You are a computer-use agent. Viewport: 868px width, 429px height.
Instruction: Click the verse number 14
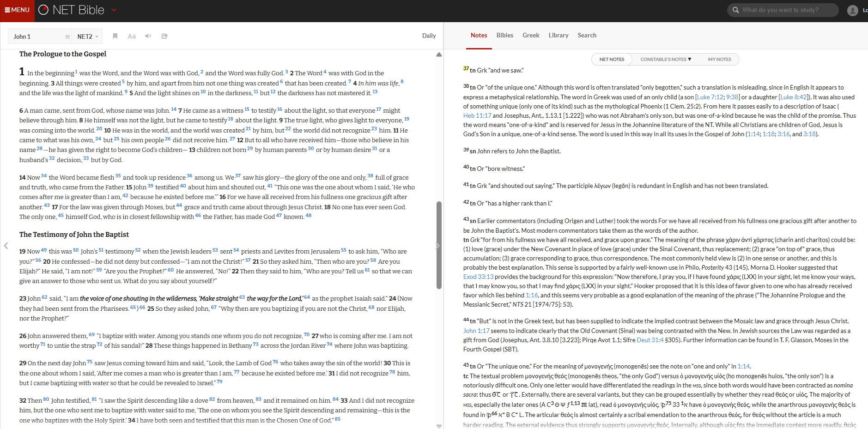[x=22, y=177]
